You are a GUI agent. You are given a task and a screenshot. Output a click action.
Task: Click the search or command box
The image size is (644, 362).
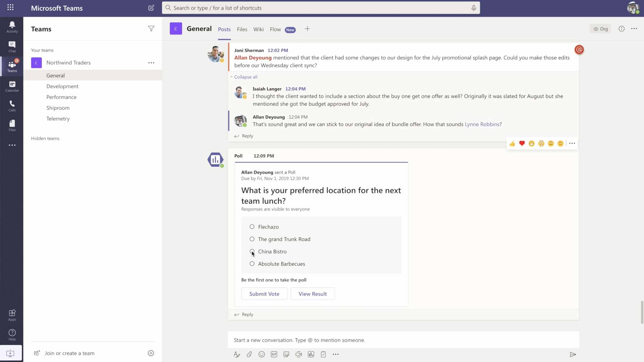coord(321,8)
